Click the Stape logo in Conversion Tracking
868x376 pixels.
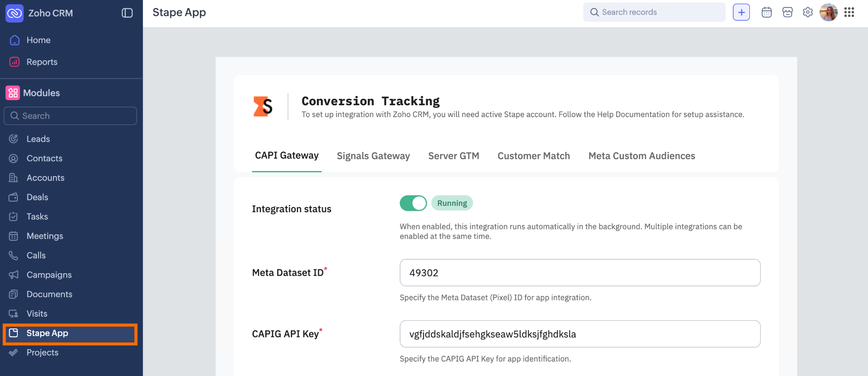point(263,106)
